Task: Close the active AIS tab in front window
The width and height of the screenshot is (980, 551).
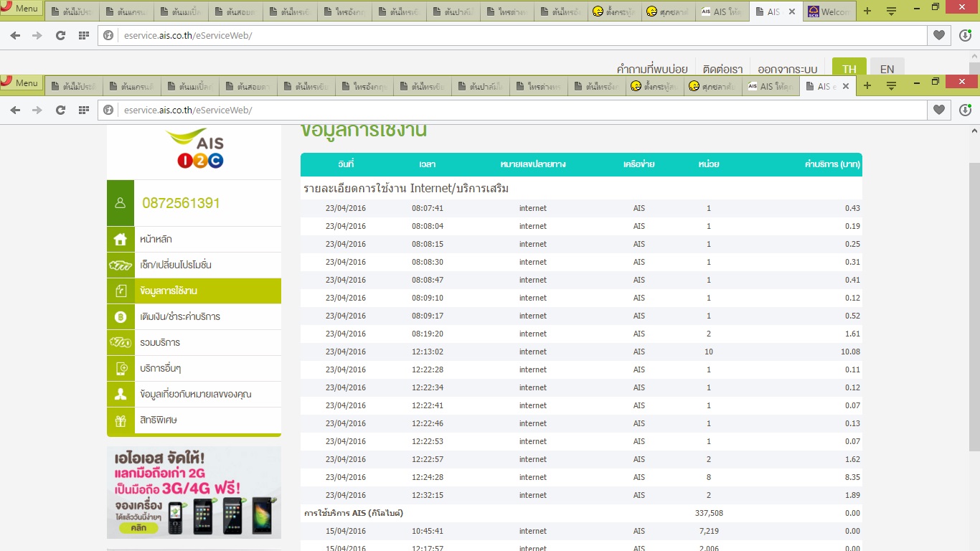Action: 846,86
